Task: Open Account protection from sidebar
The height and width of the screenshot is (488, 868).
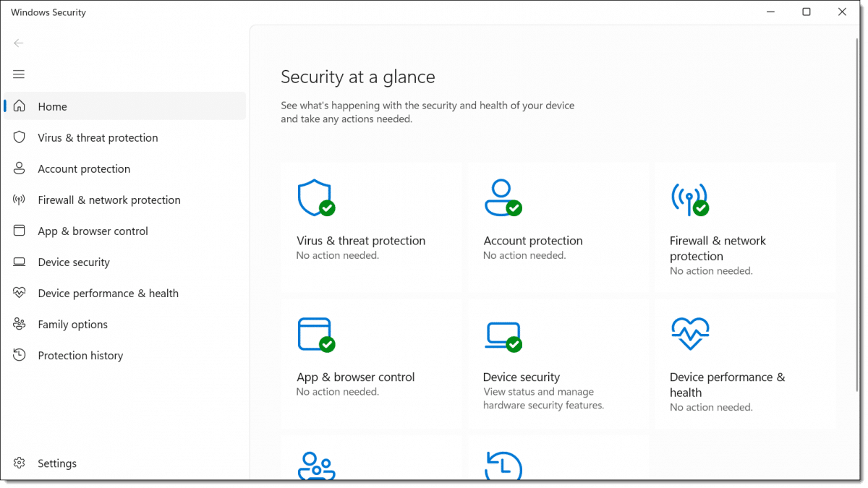Action: [124, 168]
